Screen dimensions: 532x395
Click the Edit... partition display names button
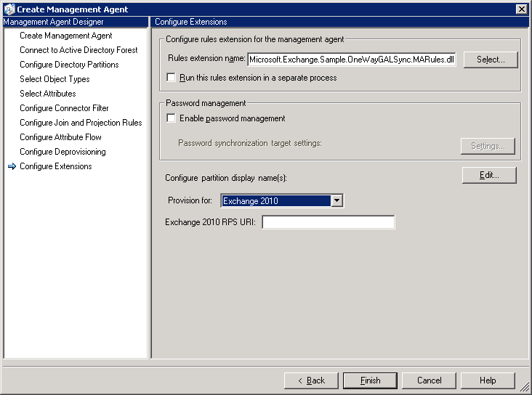489,175
